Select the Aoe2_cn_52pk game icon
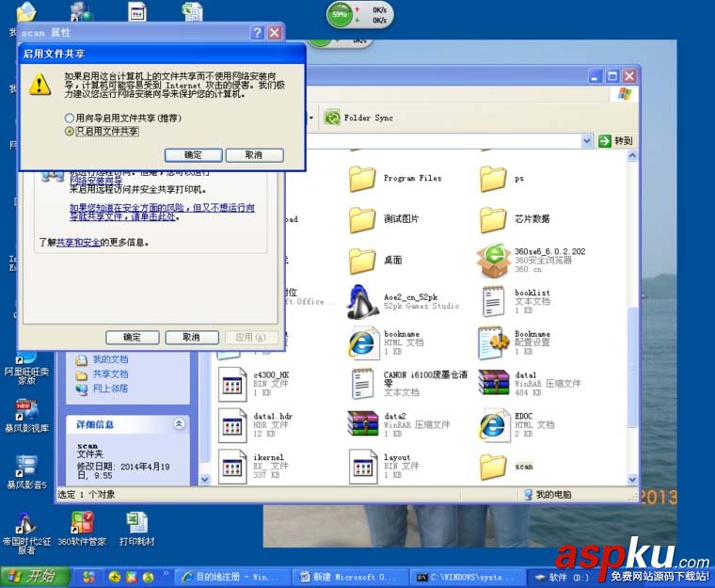This screenshot has width=715, height=588. pyautogui.click(x=362, y=302)
